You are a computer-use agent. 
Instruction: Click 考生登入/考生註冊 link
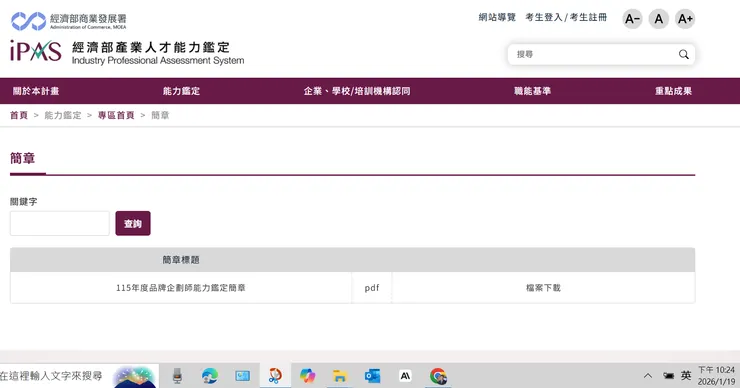click(x=566, y=17)
